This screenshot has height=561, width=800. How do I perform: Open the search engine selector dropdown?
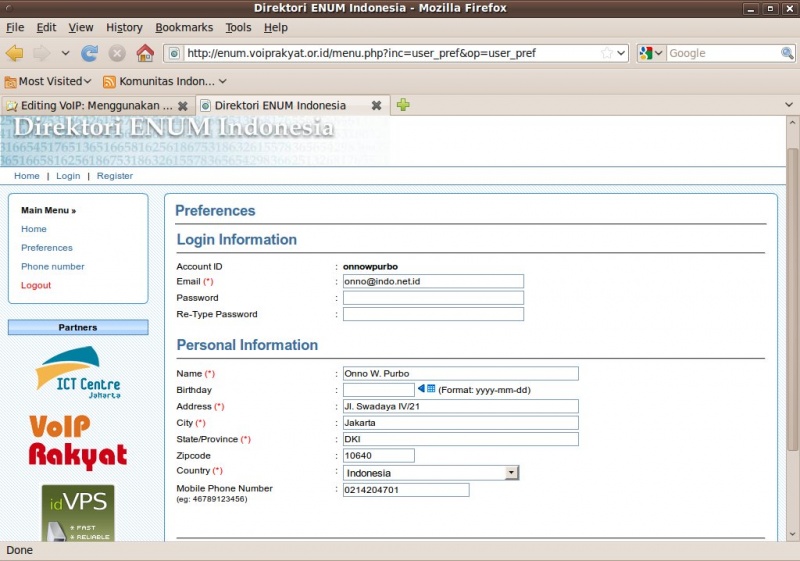point(651,53)
